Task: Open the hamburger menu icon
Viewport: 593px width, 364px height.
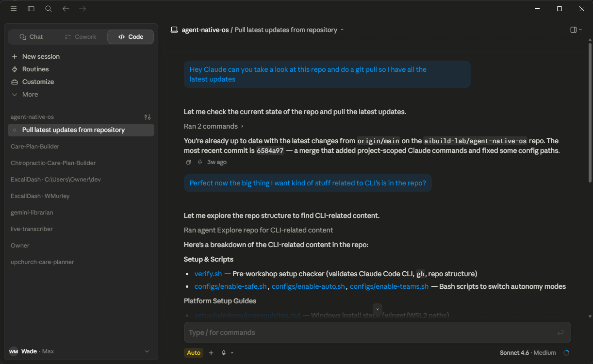Action: tap(14, 9)
